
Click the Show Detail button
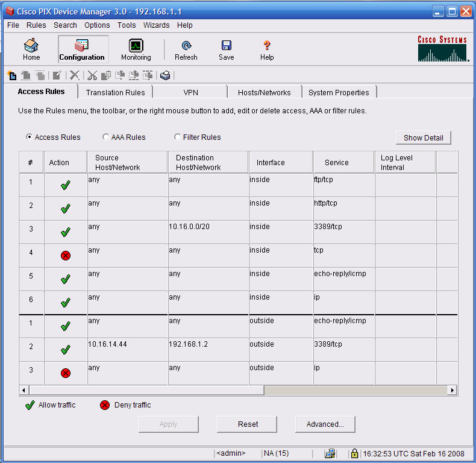[424, 138]
